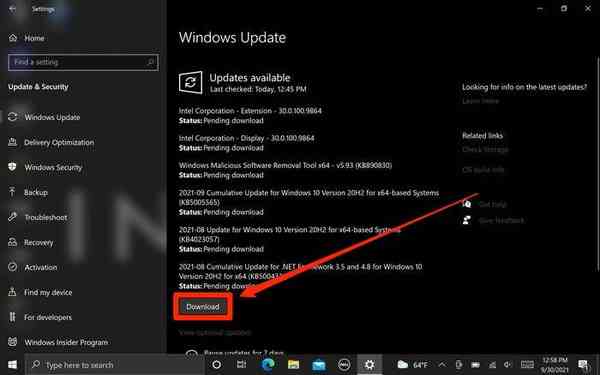Viewport: 600px width, 375px height.
Task: Open the 64°F weather widget
Action: (x=412, y=365)
